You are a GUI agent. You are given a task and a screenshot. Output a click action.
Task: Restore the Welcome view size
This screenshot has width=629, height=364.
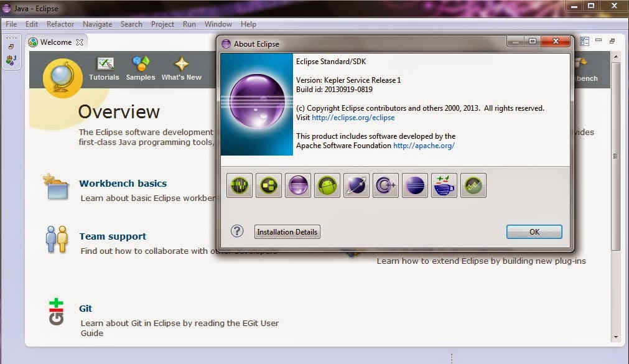(x=612, y=41)
